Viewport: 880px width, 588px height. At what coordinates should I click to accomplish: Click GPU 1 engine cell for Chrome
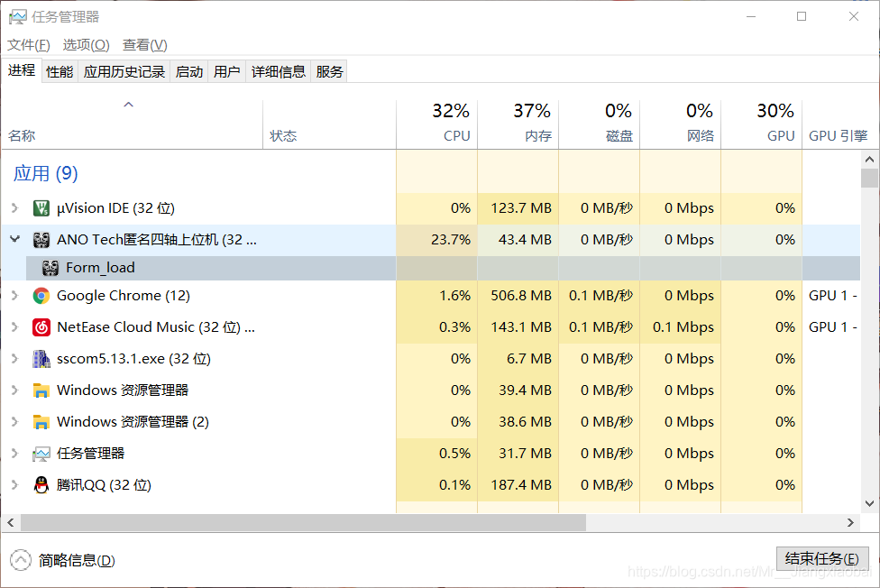tap(833, 296)
